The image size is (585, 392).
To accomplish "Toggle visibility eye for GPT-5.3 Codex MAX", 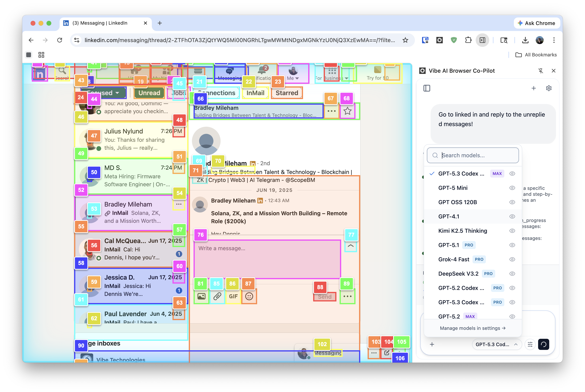I will (x=512, y=174).
